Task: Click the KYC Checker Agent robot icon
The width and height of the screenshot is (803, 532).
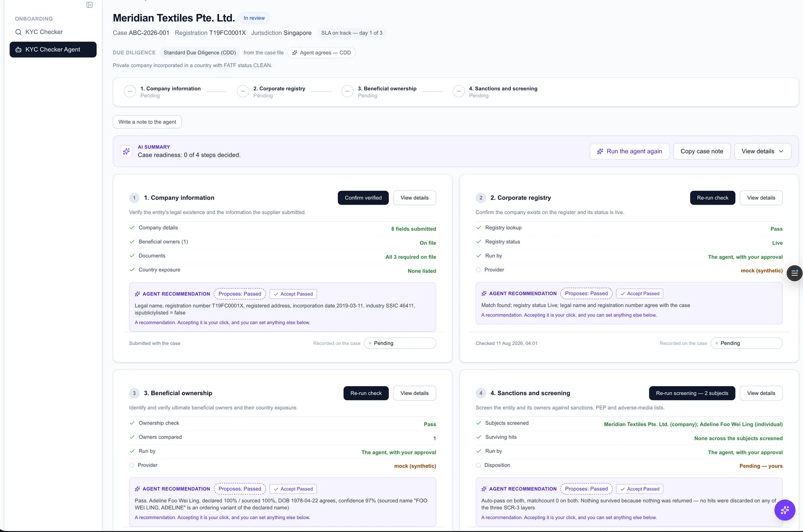Action: coord(19,50)
